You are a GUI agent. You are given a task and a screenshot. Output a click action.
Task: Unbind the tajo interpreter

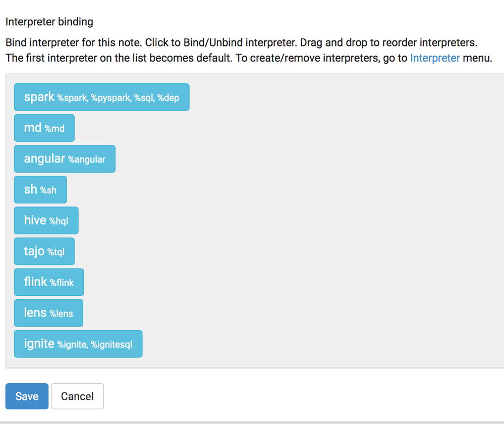click(x=44, y=251)
